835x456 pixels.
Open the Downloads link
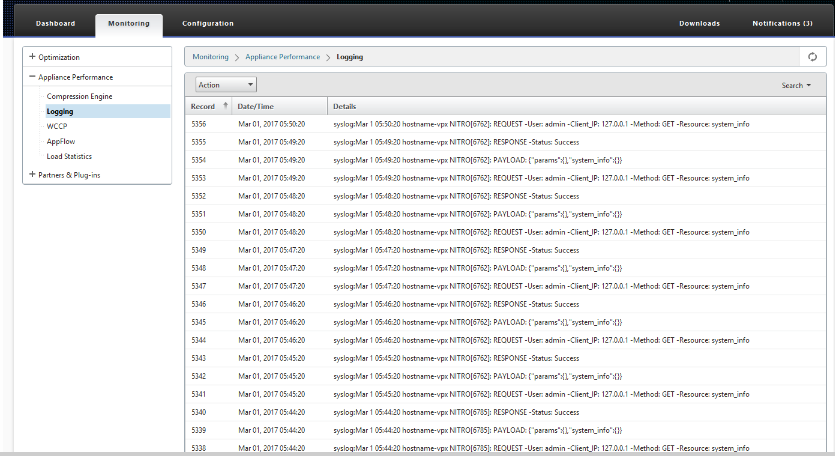[x=699, y=23]
